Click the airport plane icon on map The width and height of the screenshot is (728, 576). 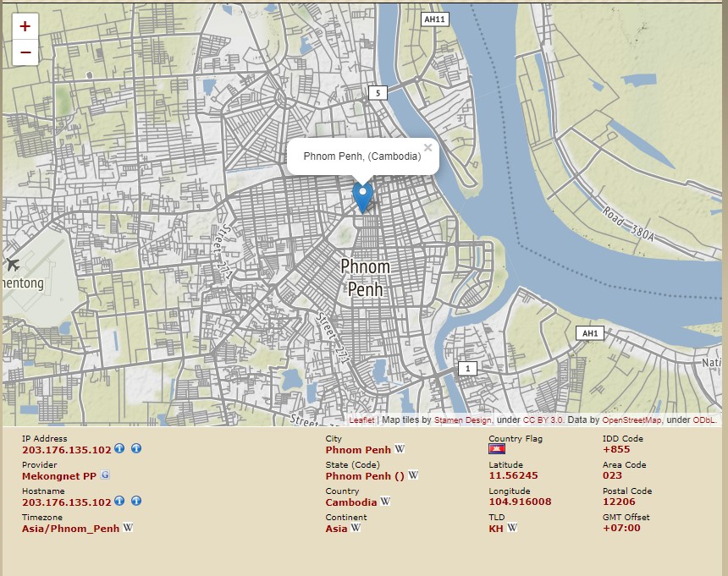(x=12, y=265)
